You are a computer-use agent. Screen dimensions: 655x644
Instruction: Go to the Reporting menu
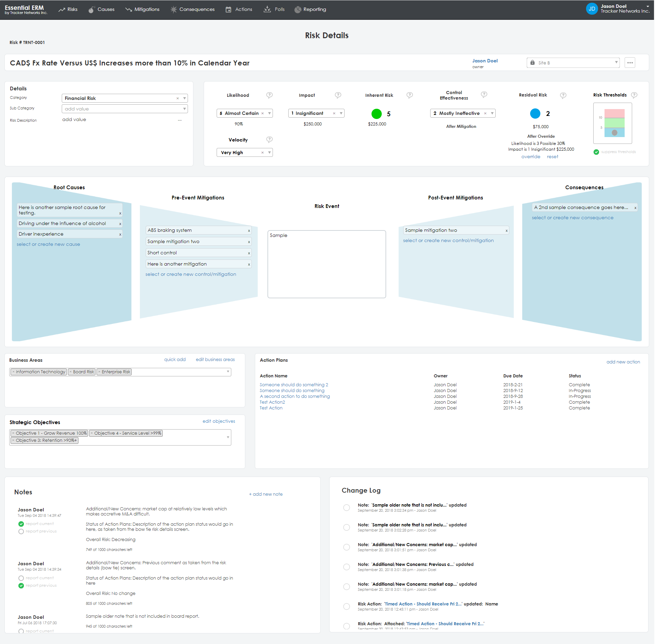(x=310, y=9)
